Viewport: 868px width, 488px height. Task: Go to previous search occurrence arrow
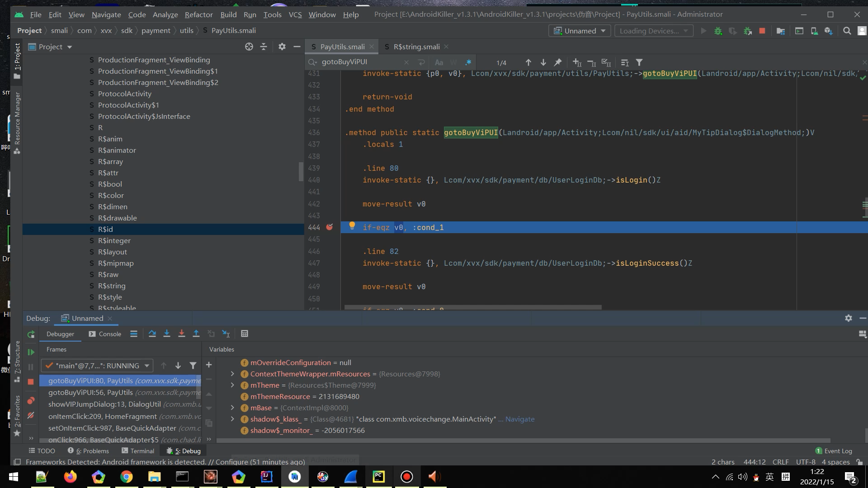click(528, 62)
